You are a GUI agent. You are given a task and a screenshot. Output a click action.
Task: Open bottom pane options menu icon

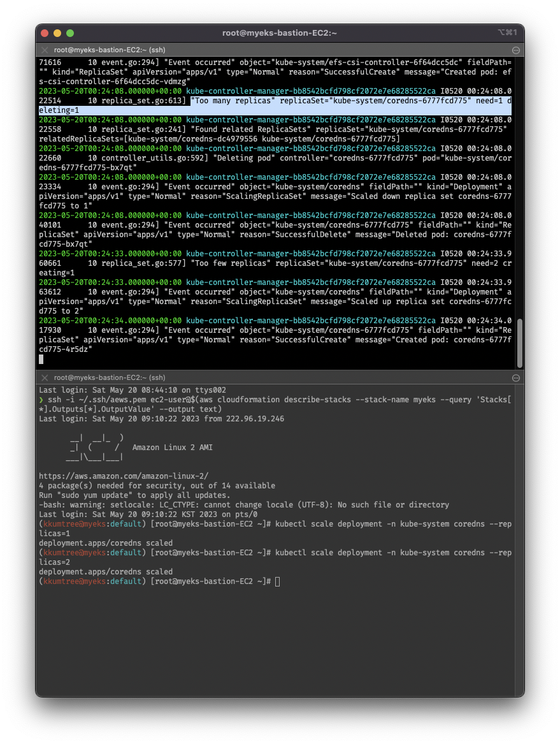click(516, 378)
